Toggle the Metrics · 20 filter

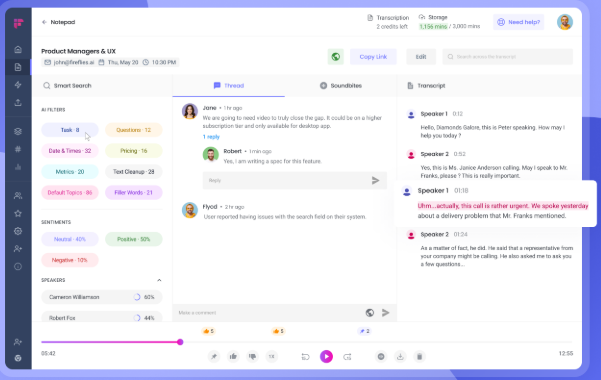[x=70, y=172]
